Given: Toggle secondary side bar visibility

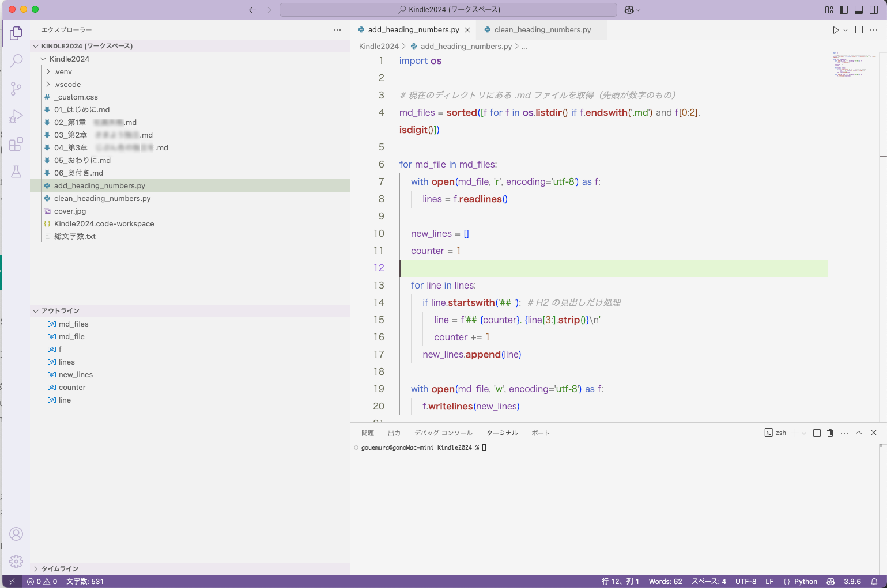Looking at the screenshot, I should click(874, 10).
